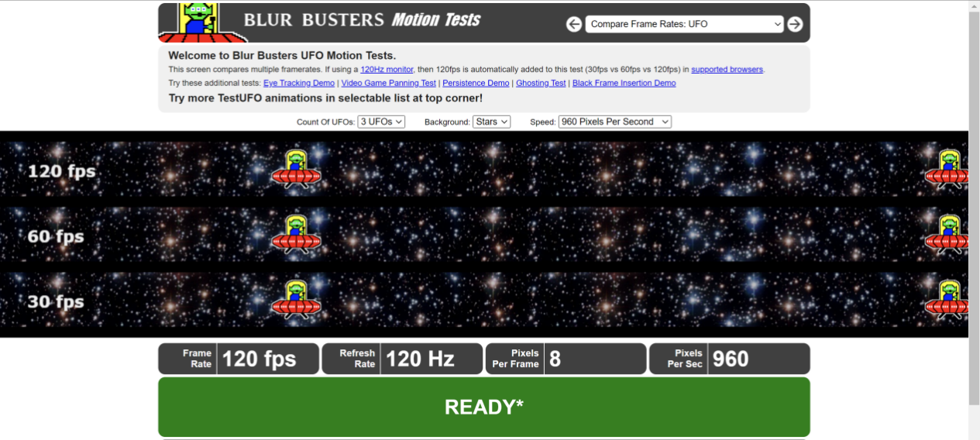The height and width of the screenshot is (440, 980).
Task: Click the Try more TestUFO animations text
Action: 325,98
